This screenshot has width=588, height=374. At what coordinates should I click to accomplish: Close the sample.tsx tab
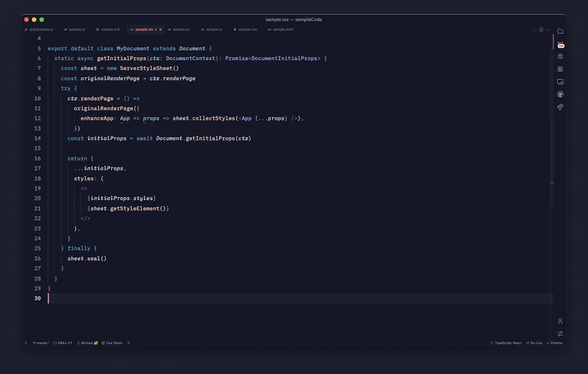pos(159,29)
